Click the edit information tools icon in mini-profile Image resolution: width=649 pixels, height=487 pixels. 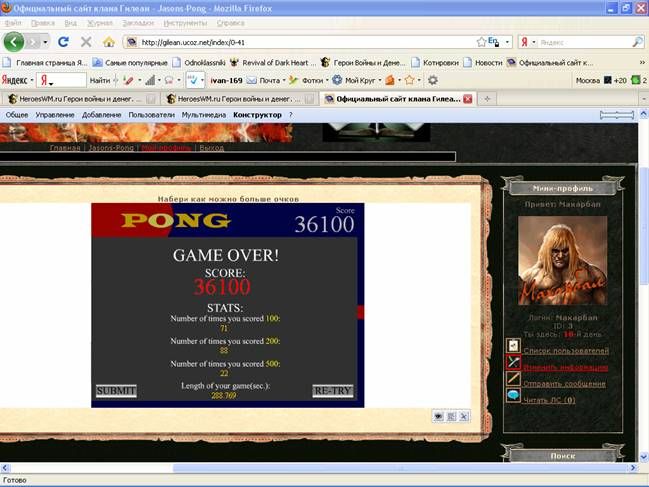513,362
